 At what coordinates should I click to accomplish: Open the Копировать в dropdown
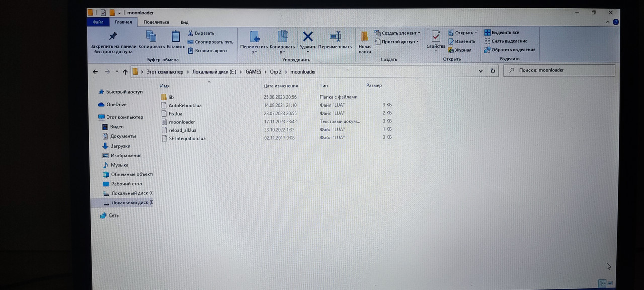pyautogui.click(x=282, y=42)
